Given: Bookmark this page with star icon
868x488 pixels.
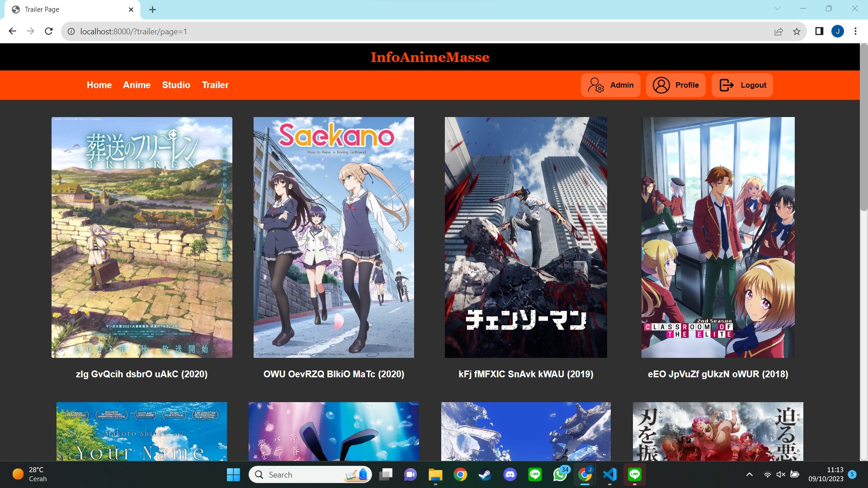Looking at the screenshot, I should click(x=797, y=32).
